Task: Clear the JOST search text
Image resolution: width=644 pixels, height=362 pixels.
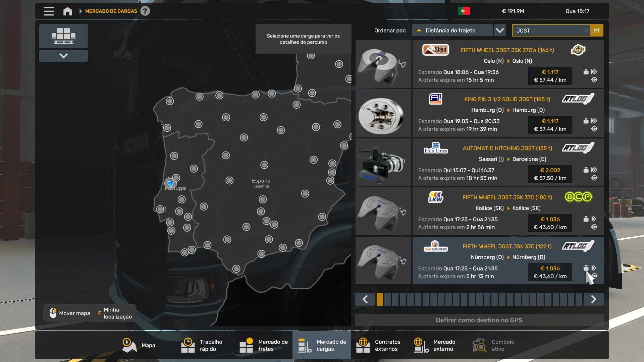Action: pyautogui.click(x=585, y=31)
